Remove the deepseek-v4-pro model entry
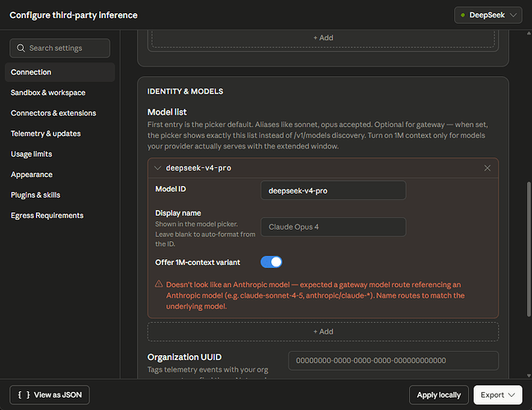This screenshot has height=410, width=532. [x=487, y=168]
